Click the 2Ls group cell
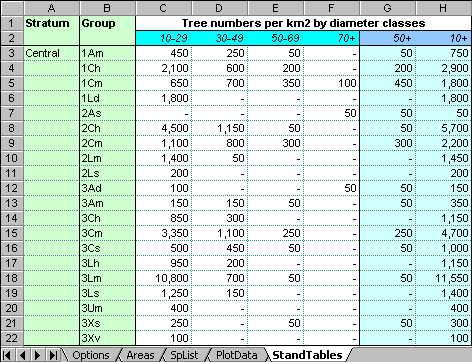Screen dimensions: 472x362 click(x=107, y=173)
